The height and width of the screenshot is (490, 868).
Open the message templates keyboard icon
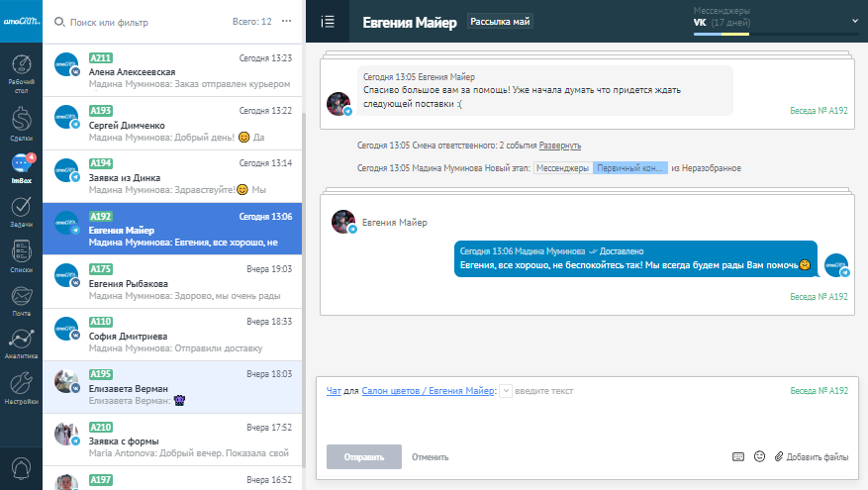tap(737, 456)
